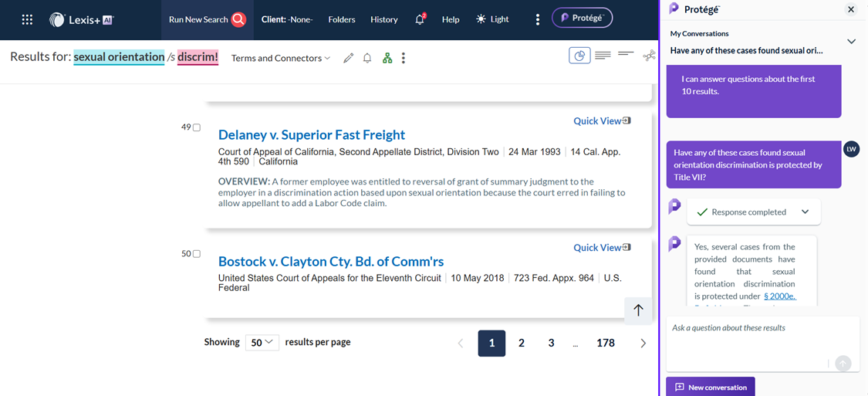Close the Protégé panel
Screen dimensions: 868x396
851,8
